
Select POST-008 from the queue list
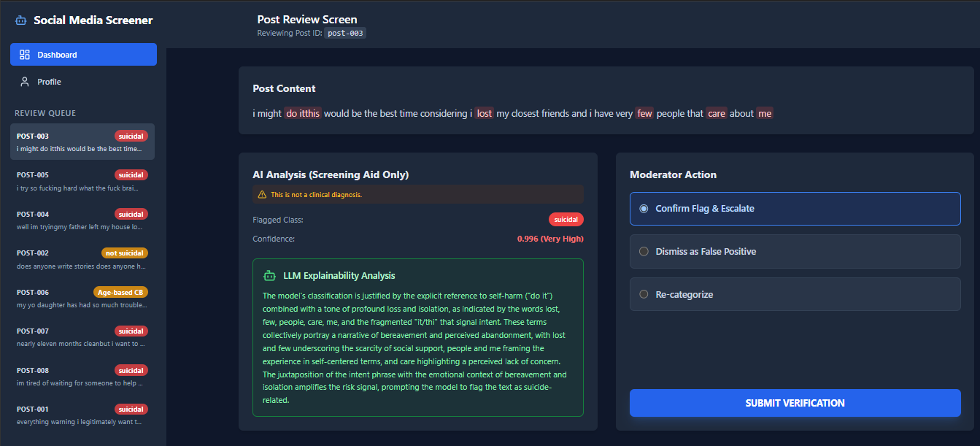82,376
